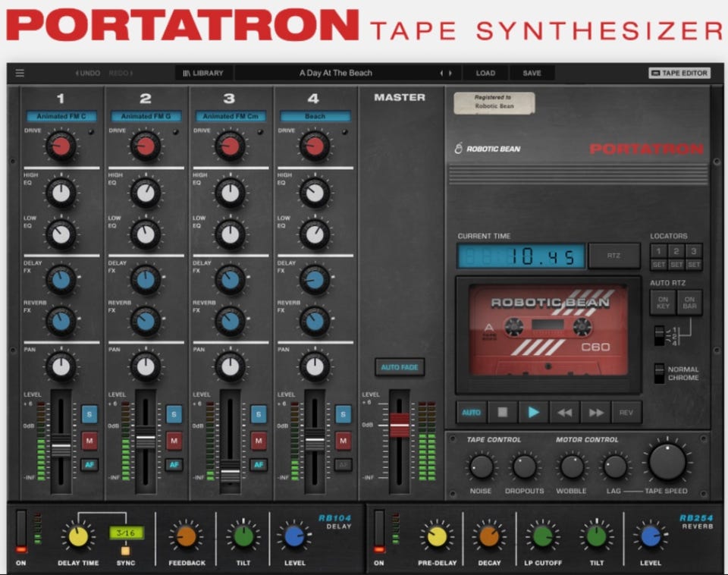Viewport: 728px width, 575px height.
Task: Click the Undo arrow button
Action: click(x=88, y=74)
